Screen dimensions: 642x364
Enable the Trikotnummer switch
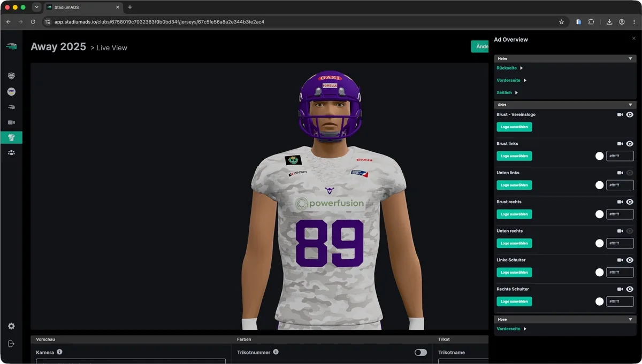click(421, 352)
